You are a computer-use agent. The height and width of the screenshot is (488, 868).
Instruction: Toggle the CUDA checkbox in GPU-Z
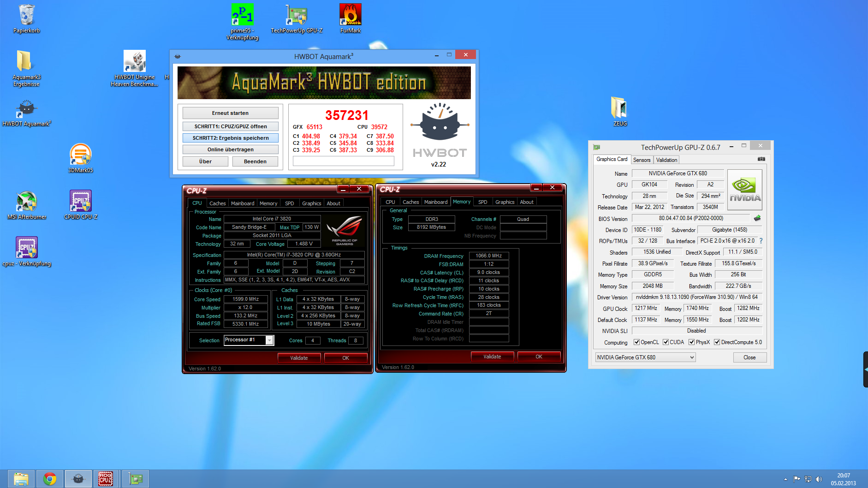tap(666, 342)
